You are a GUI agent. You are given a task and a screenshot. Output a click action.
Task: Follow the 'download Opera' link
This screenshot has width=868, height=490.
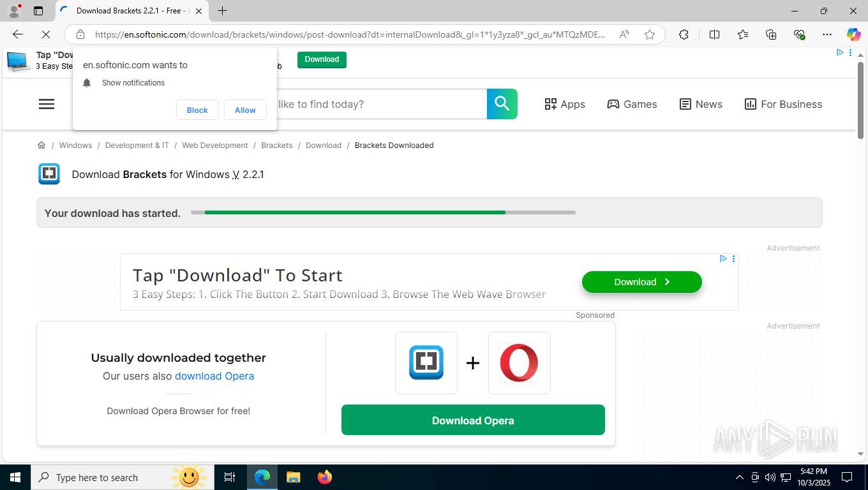coord(214,376)
